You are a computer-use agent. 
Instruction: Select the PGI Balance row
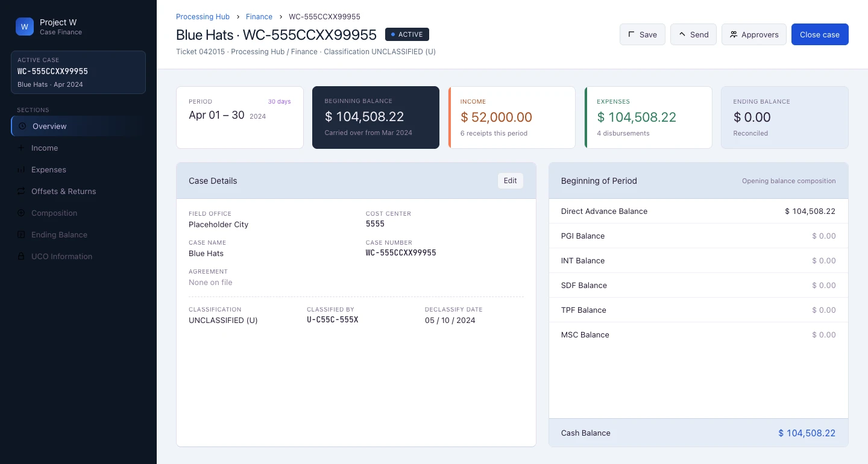click(x=699, y=236)
